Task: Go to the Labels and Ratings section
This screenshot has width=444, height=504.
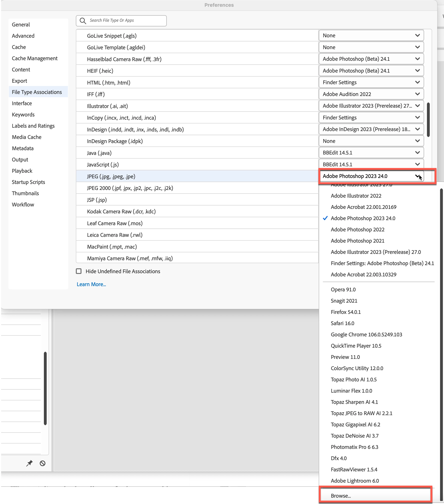Action: [33, 126]
